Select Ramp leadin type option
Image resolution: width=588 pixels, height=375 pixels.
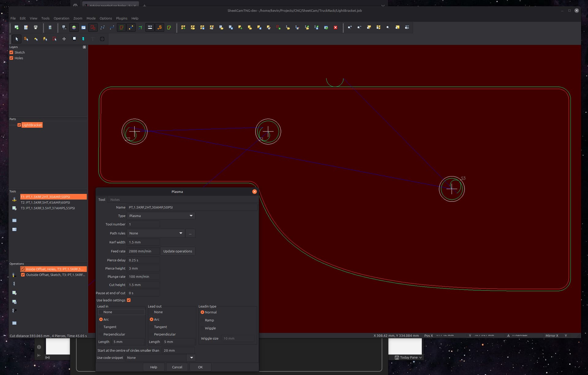pos(209,320)
